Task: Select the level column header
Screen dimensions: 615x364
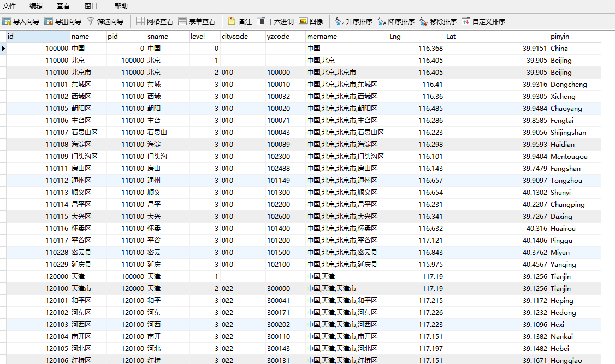Action: point(205,37)
